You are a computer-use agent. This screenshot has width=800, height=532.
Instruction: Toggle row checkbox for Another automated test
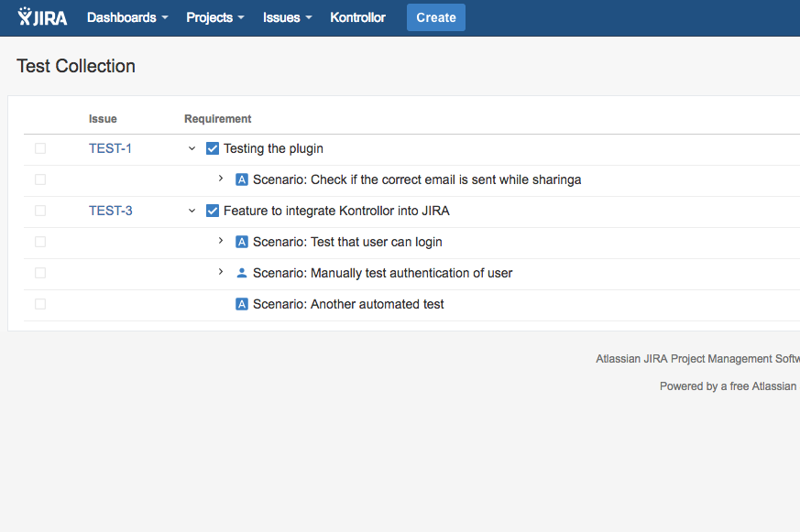click(40, 304)
